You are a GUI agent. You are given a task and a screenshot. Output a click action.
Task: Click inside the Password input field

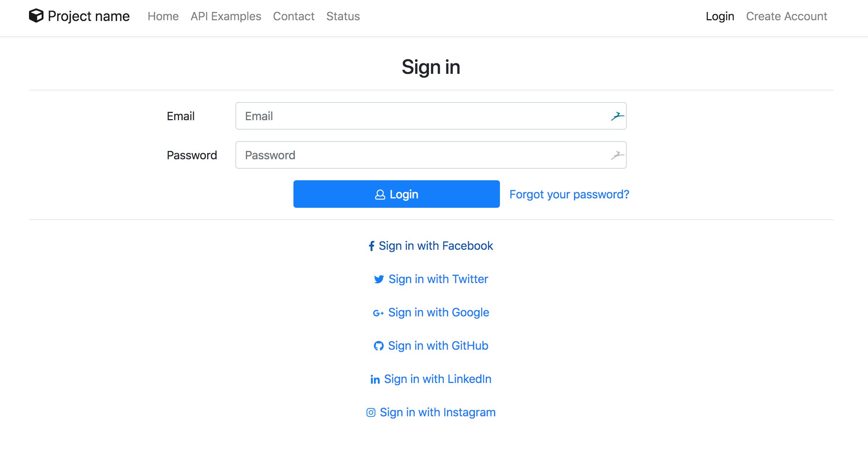click(x=398, y=155)
